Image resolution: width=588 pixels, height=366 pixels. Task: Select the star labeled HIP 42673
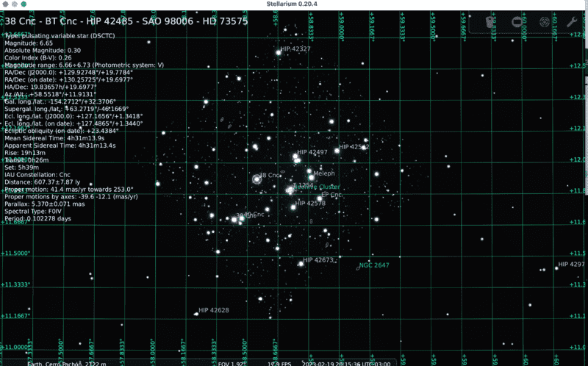(x=300, y=262)
